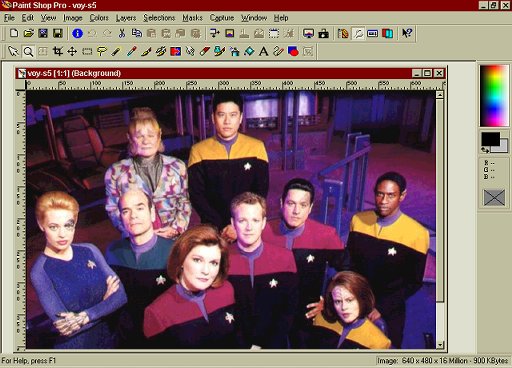Select the Zoom magnifier tool
Viewport: 512px width, 368px height.
coord(28,51)
